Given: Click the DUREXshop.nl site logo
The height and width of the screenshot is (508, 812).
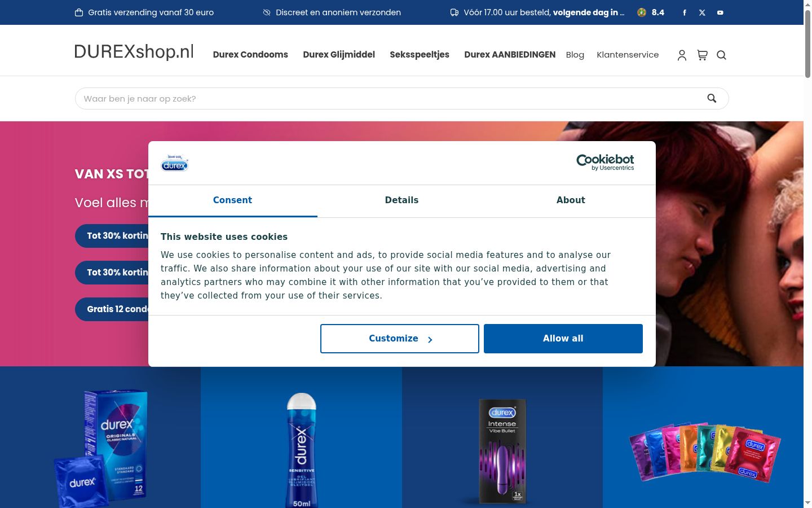Looking at the screenshot, I should (134, 51).
